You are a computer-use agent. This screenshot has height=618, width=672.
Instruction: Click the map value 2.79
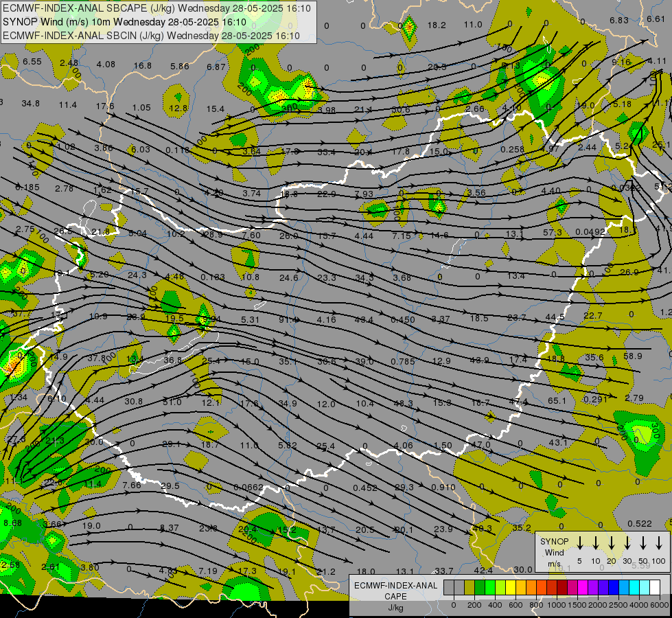click(x=634, y=398)
